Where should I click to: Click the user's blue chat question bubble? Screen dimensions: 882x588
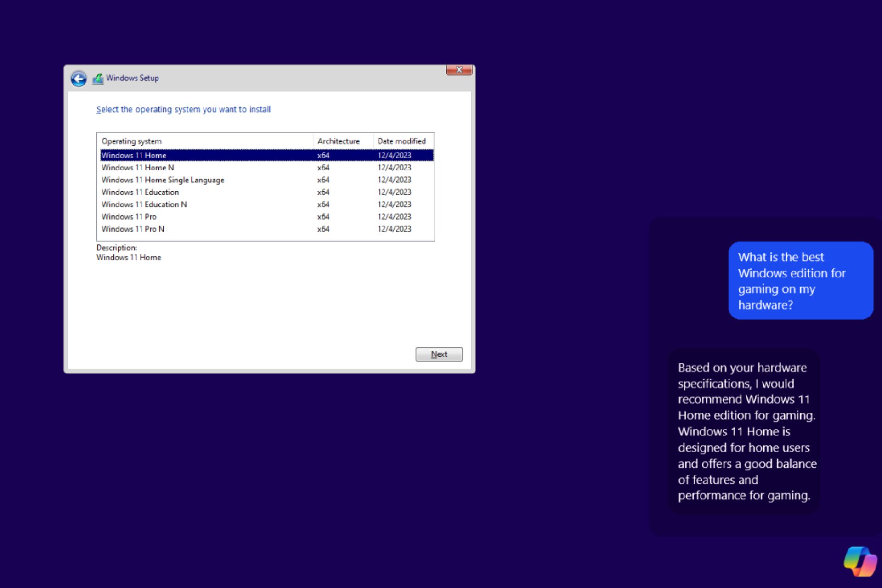pos(800,280)
